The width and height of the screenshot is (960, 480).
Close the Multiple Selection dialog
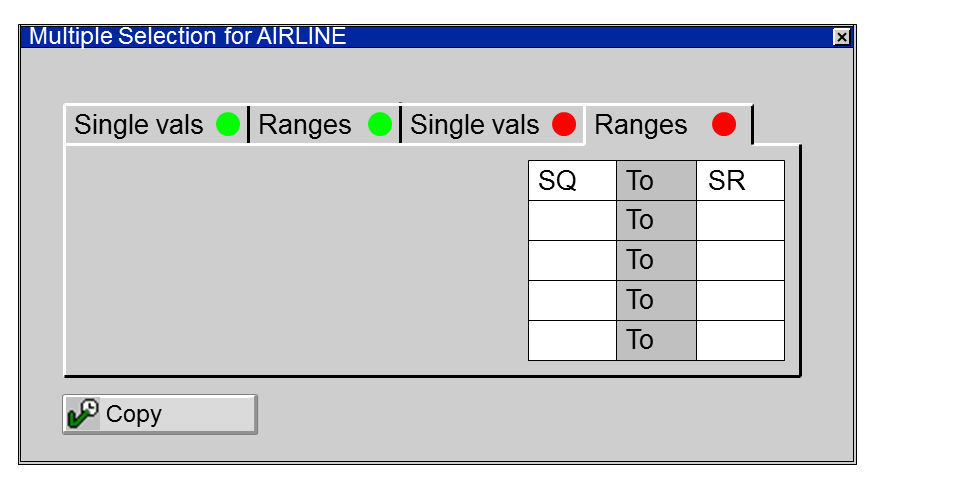pyautogui.click(x=842, y=37)
